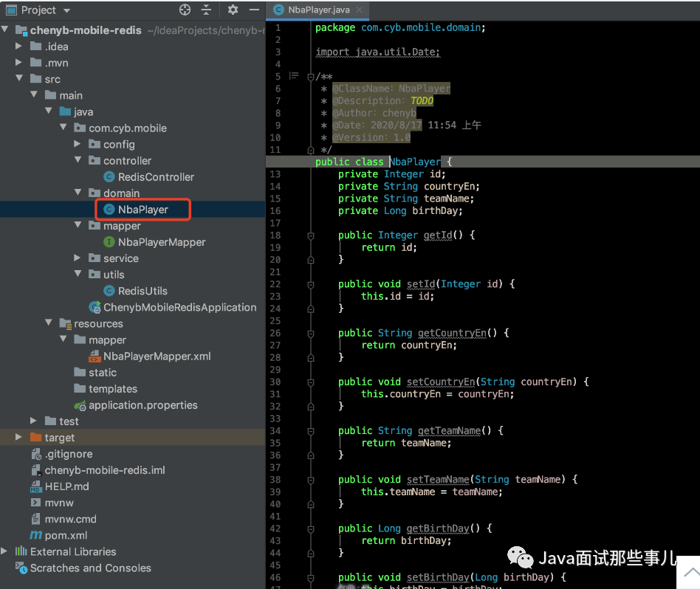Click the target folder icon

[x=35, y=437]
